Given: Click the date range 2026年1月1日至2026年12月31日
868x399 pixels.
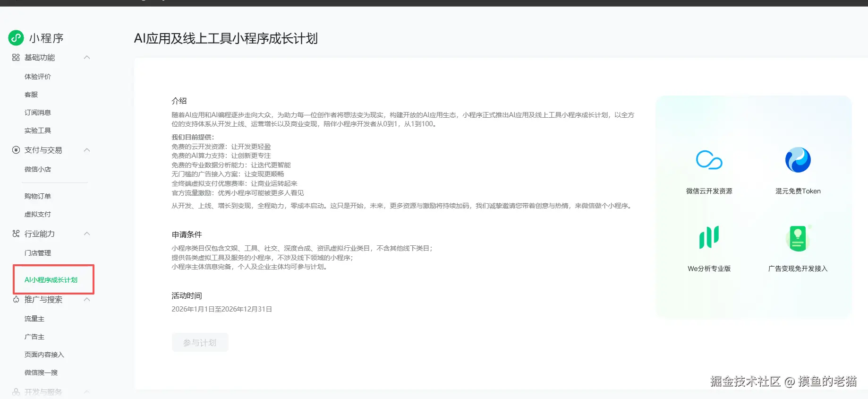Looking at the screenshot, I should 221,309.
